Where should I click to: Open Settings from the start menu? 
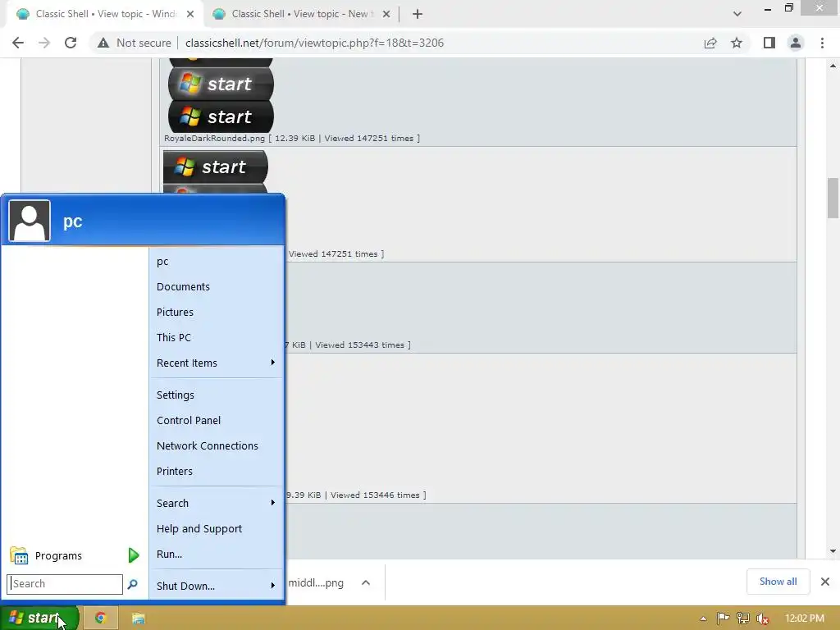pyautogui.click(x=216, y=395)
